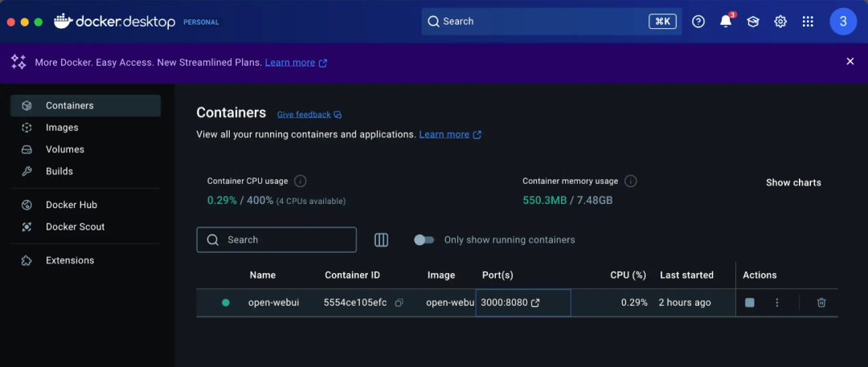The height and width of the screenshot is (367, 868).
Task: Click info icon beside Container memory usage
Action: click(631, 181)
